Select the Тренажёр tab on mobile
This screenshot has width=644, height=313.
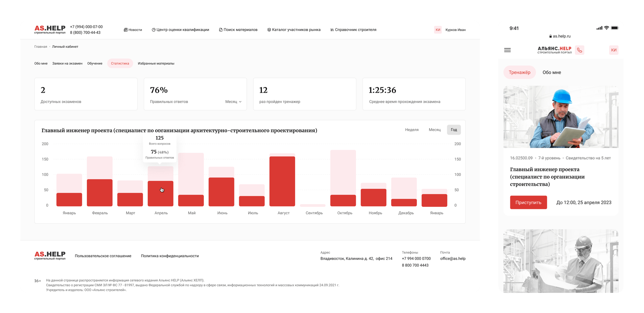519,73
